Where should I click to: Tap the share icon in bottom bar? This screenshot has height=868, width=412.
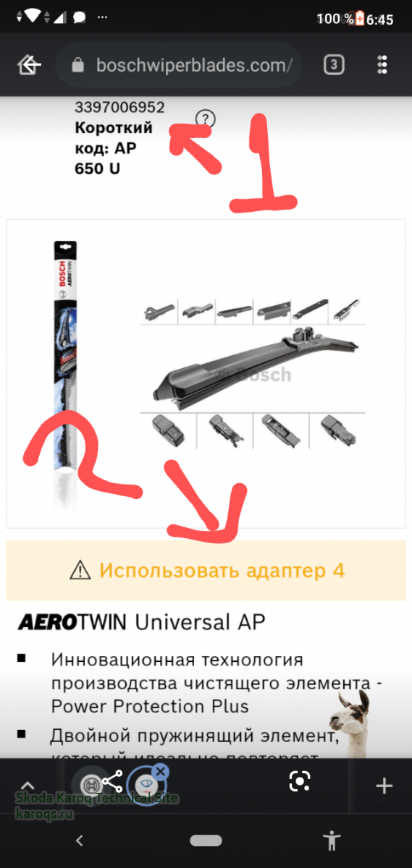[112, 783]
